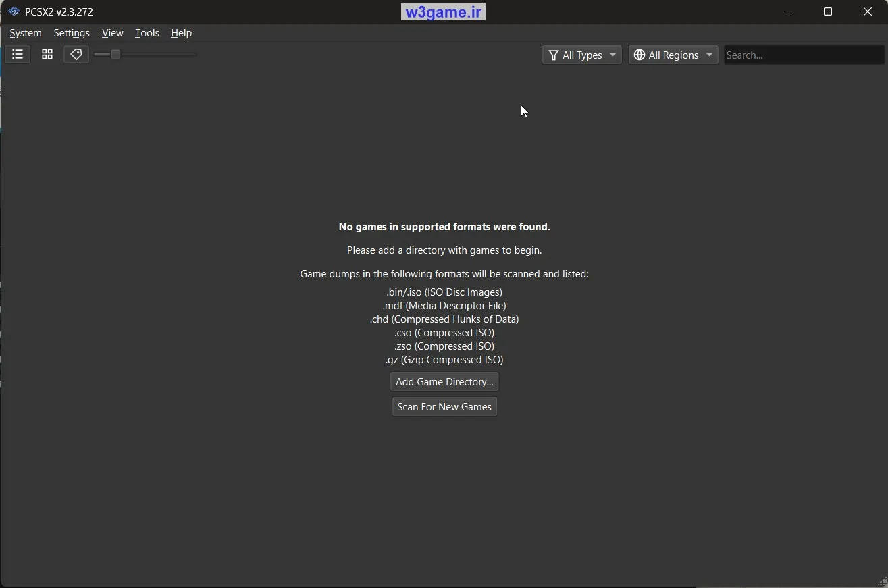Click the '.gz (Gzip Compressed ISO)' line
888x588 pixels.
(x=444, y=360)
